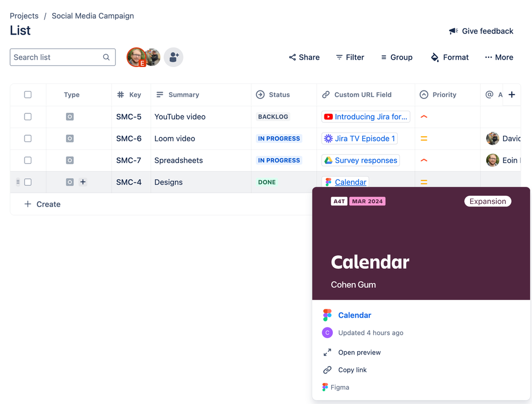Viewport: 532px width, 404px height.
Task: Open the Jira TV Episode 1 Loom link
Action: click(359, 138)
